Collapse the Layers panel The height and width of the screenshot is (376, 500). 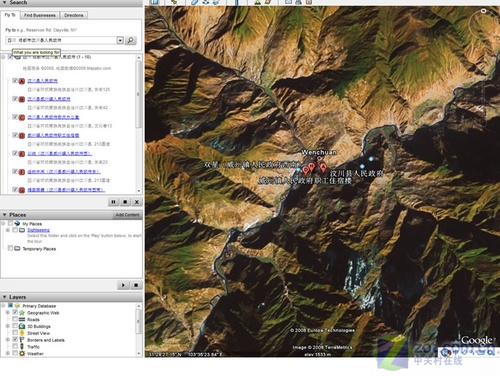tap(4, 297)
